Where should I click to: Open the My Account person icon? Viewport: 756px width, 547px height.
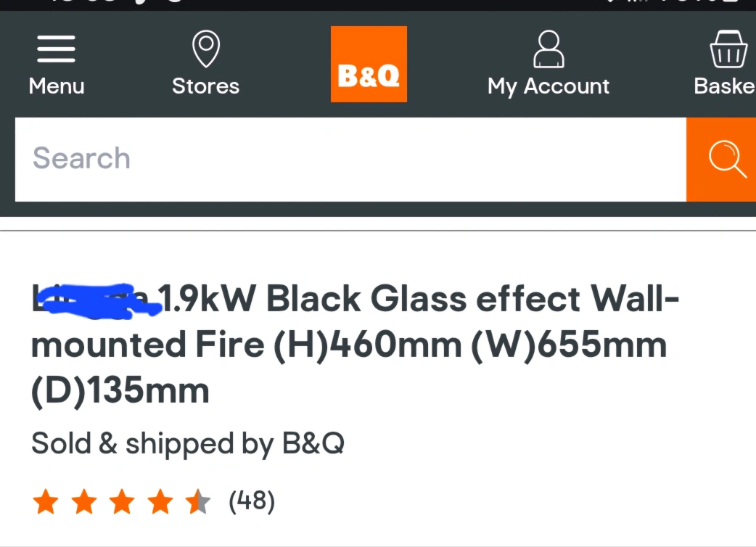(x=548, y=49)
